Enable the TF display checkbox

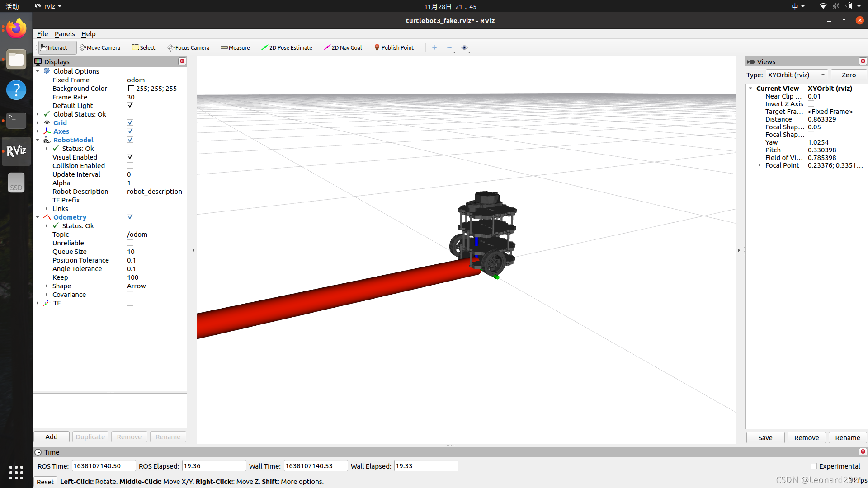[x=130, y=303]
